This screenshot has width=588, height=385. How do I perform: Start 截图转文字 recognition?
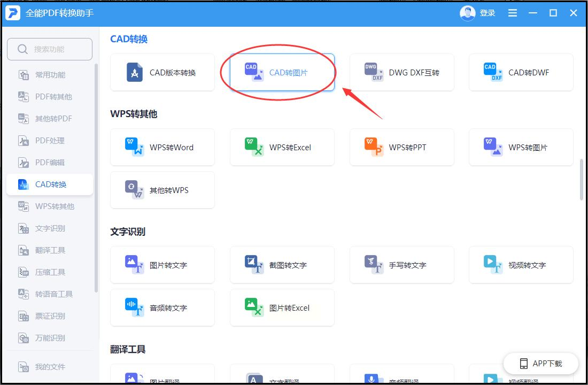tap(282, 265)
